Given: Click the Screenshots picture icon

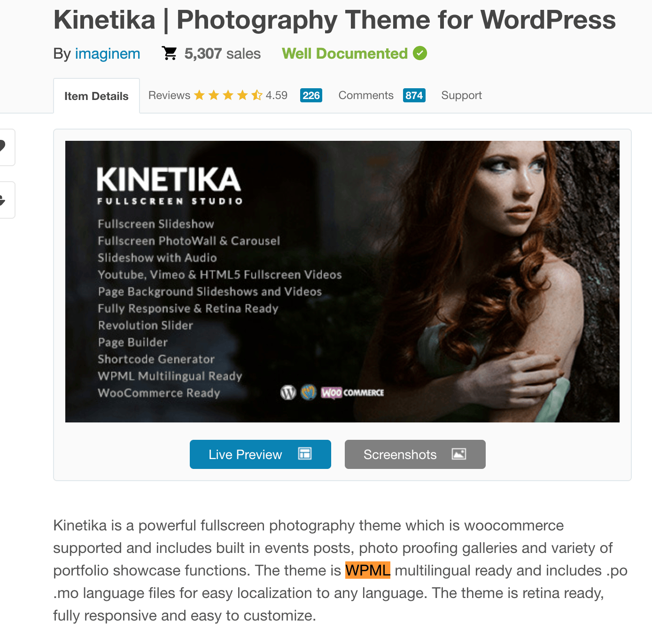Looking at the screenshot, I should coord(459,454).
